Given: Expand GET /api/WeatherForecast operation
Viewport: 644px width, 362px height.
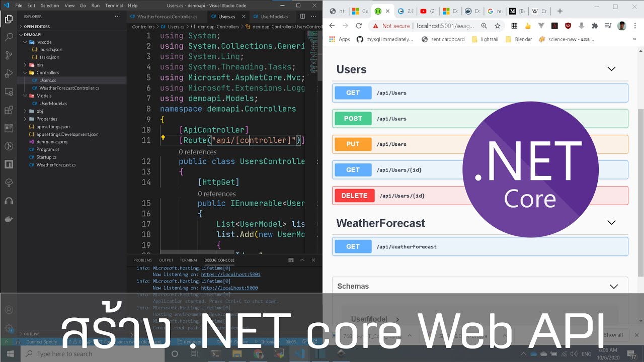Looking at the screenshot, I should pyautogui.click(x=480, y=246).
